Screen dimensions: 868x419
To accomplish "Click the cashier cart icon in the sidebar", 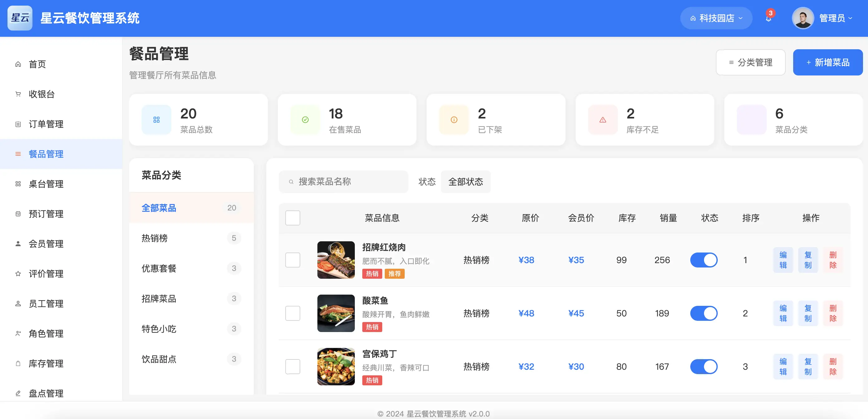I will pos(18,94).
